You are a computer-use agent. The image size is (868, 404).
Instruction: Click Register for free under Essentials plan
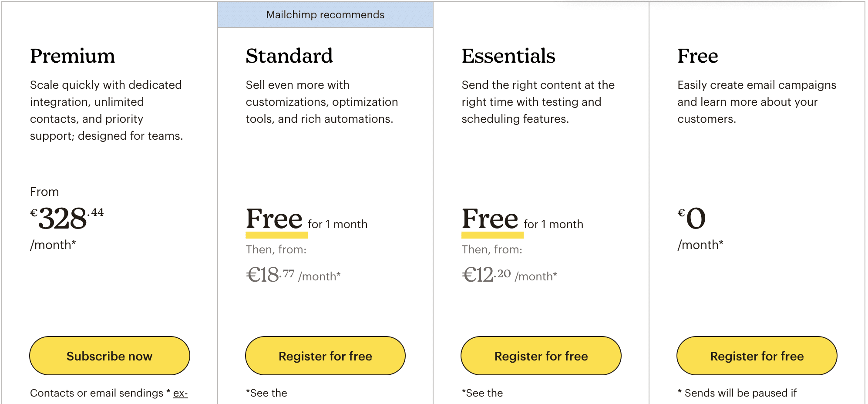(541, 356)
